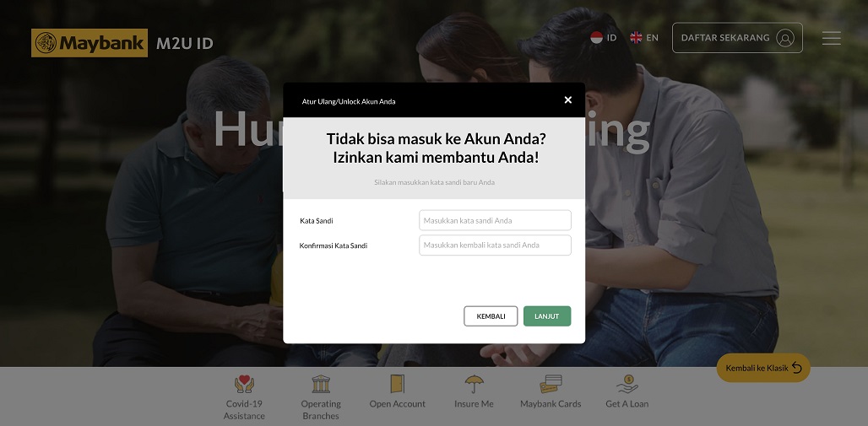Choose the Insure Me umbrella icon

[x=474, y=383]
